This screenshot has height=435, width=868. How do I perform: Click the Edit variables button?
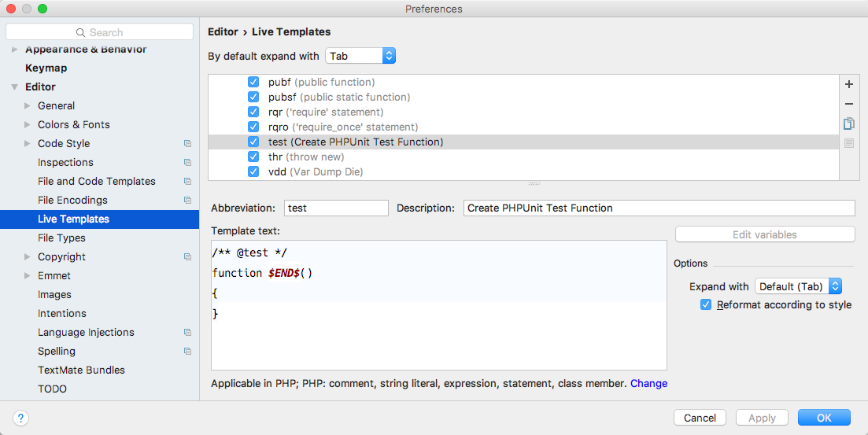765,234
